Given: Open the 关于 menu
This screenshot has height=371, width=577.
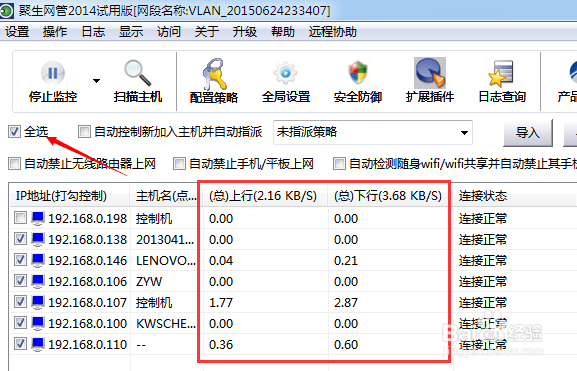Looking at the screenshot, I should tap(207, 32).
